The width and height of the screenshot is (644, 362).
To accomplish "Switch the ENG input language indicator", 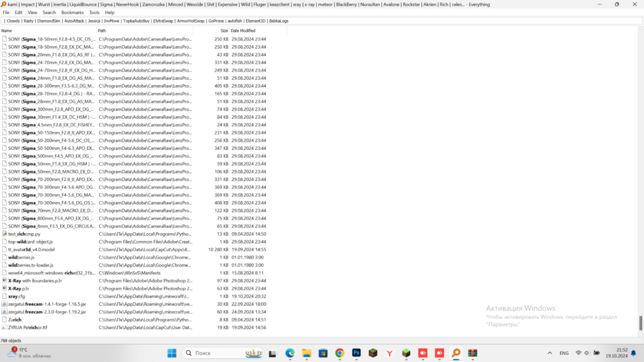I will pos(564,353).
